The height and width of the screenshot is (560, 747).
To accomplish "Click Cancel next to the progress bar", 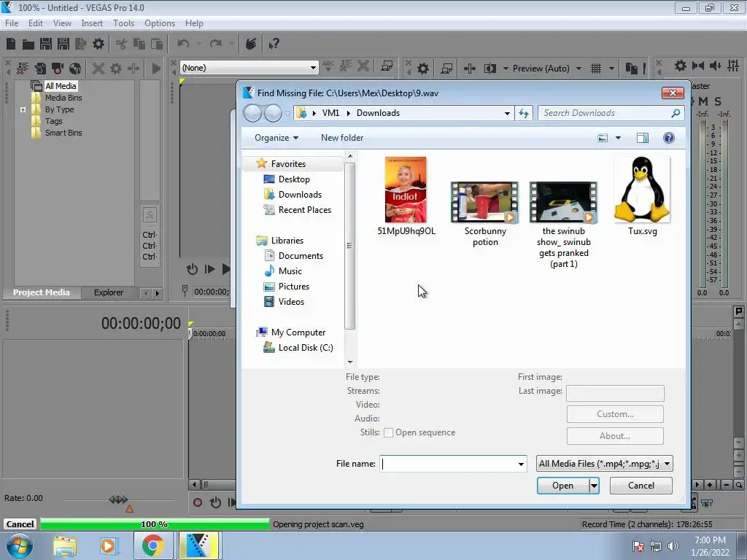I will point(20,524).
